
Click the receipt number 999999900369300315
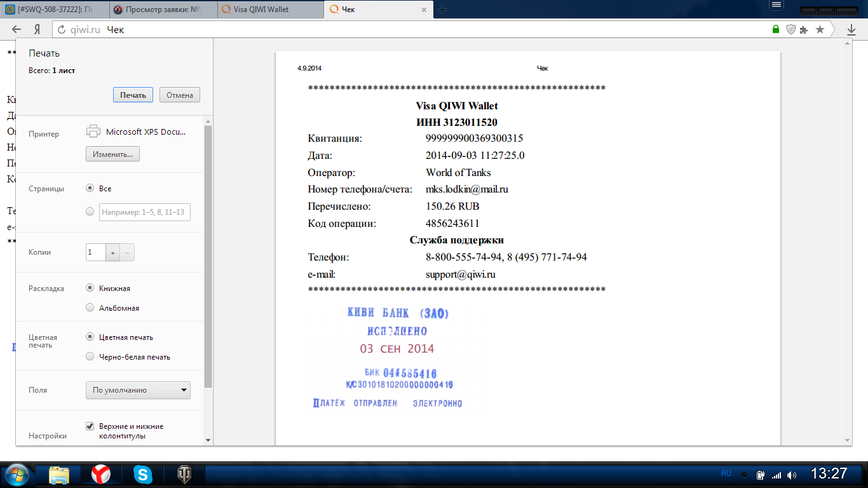pos(475,138)
